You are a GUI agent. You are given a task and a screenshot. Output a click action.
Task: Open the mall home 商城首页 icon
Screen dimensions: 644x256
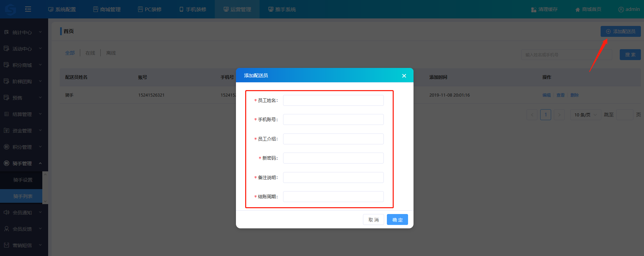pos(577,10)
